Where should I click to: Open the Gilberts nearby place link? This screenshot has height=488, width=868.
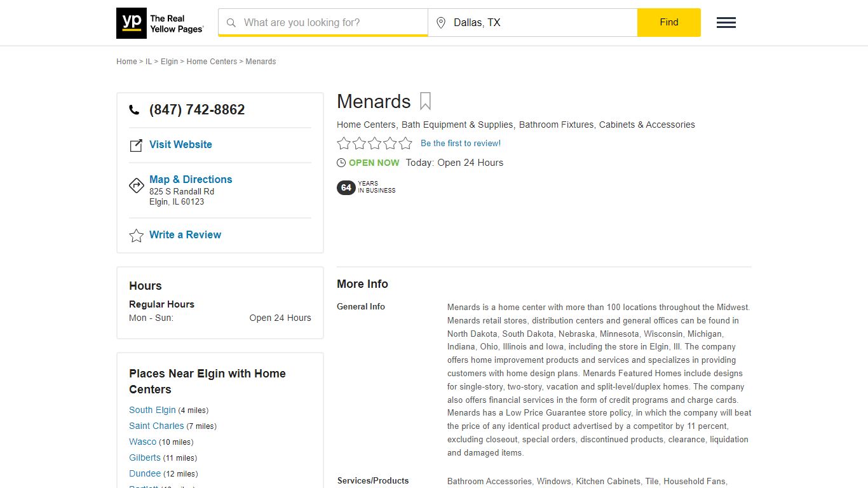(145, 457)
